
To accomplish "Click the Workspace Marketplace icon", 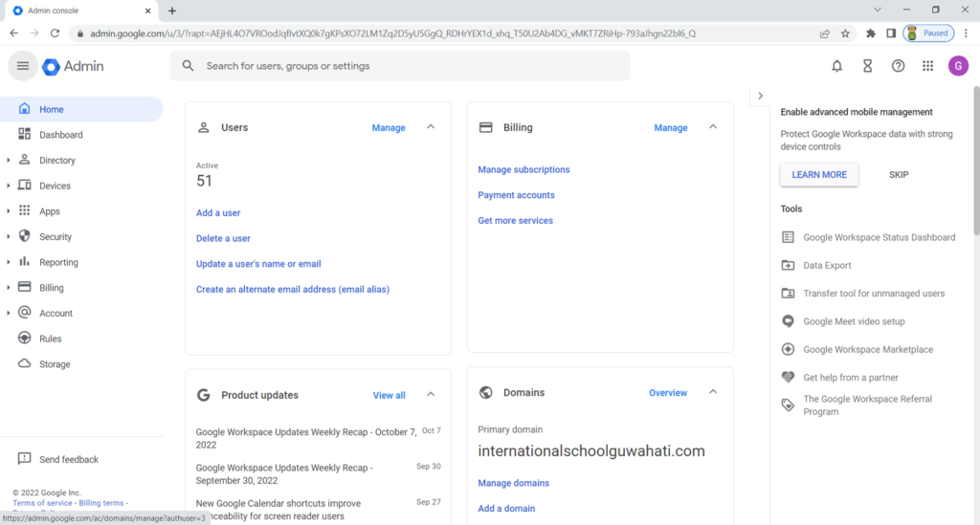I will click(788, 350).
